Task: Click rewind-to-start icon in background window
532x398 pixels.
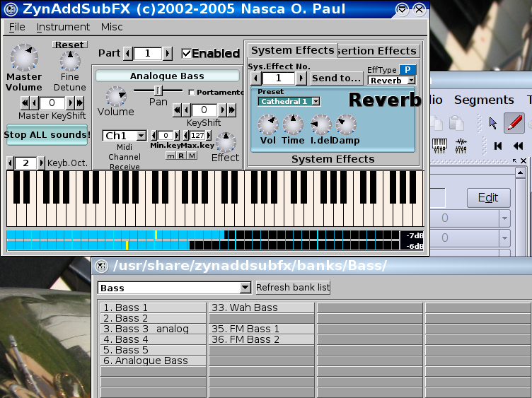Action: point(498,146)
